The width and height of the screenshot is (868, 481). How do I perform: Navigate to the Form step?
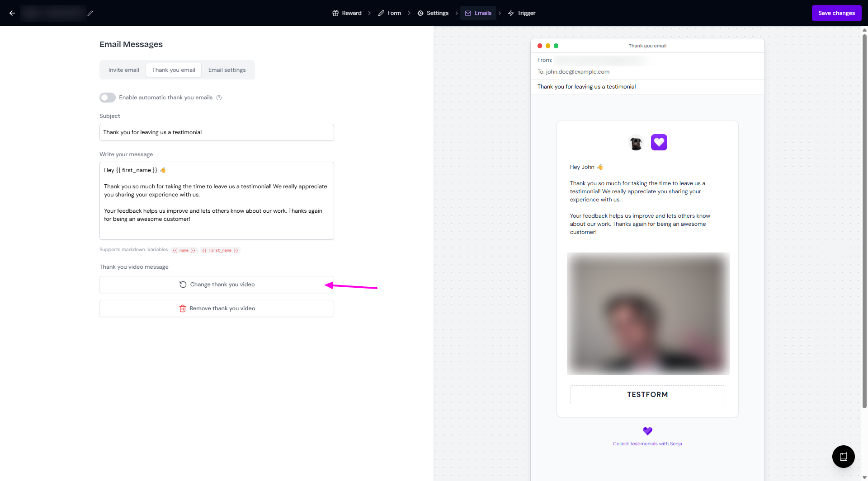point(389,13)
